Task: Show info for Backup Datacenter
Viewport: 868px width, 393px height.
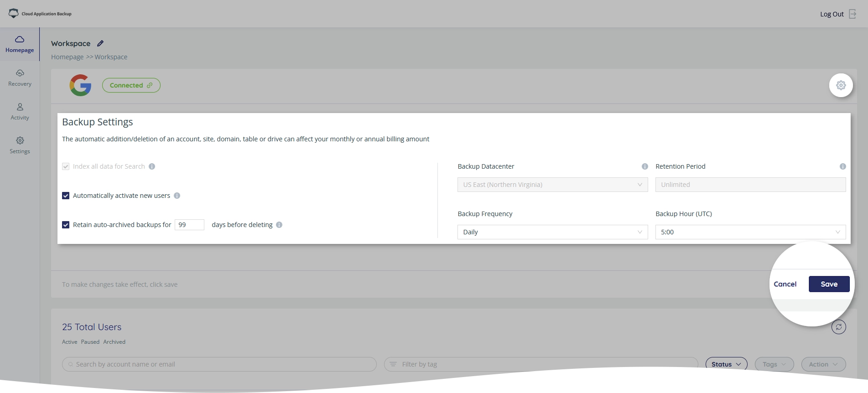Action: (x=645, y=166)
